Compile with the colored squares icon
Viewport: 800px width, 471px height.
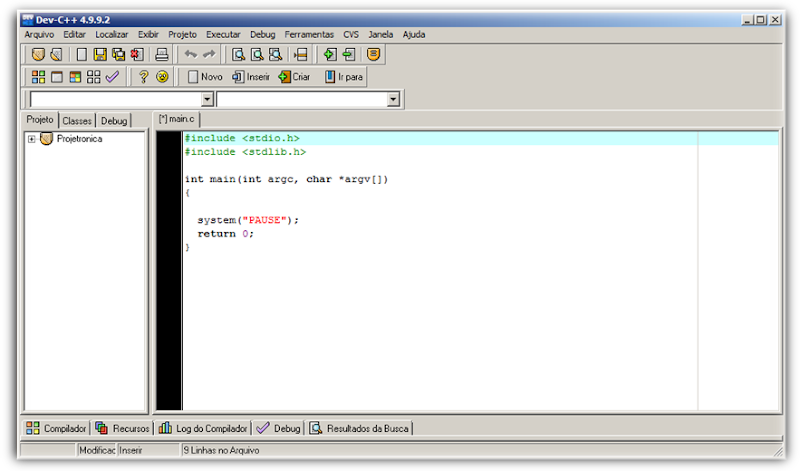38,77
